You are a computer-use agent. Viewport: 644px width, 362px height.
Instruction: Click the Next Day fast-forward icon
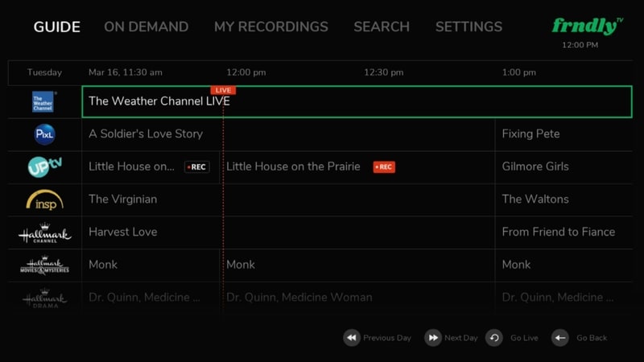(433, 338)
